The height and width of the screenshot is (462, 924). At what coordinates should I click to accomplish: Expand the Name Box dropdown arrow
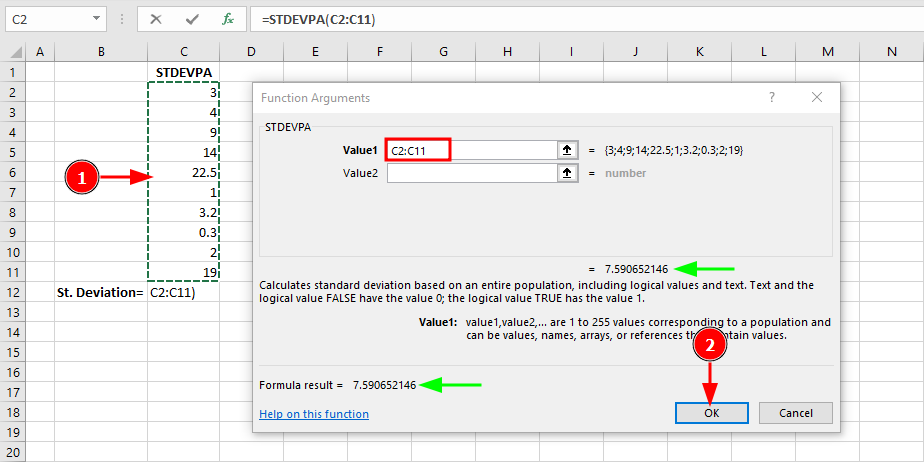tap(96, 19)
